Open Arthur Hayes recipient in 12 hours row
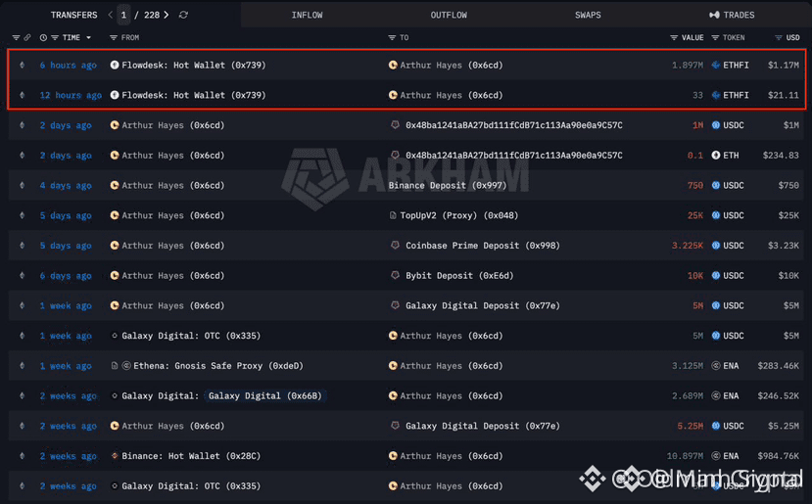 451,95
